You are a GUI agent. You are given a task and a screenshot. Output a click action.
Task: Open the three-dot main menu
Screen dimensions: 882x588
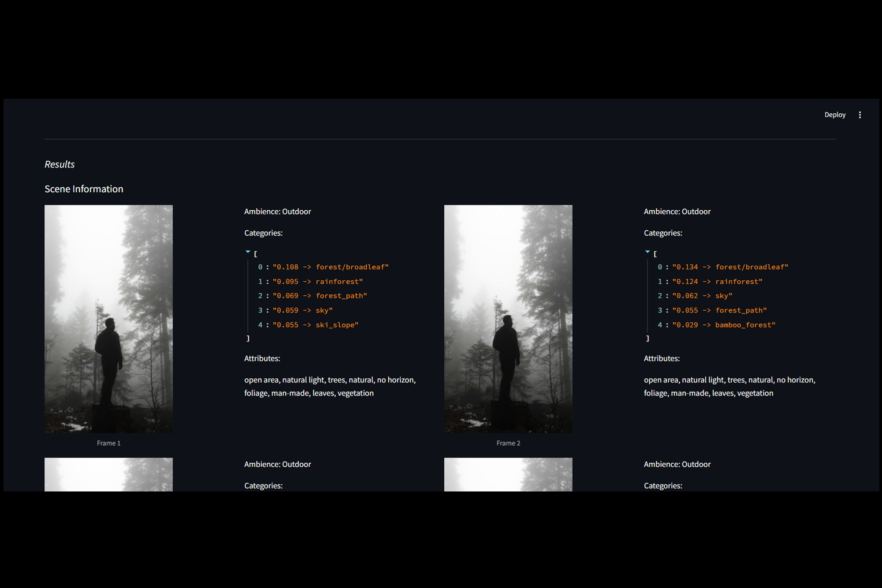pyautogui.click(x=860, y=115)
